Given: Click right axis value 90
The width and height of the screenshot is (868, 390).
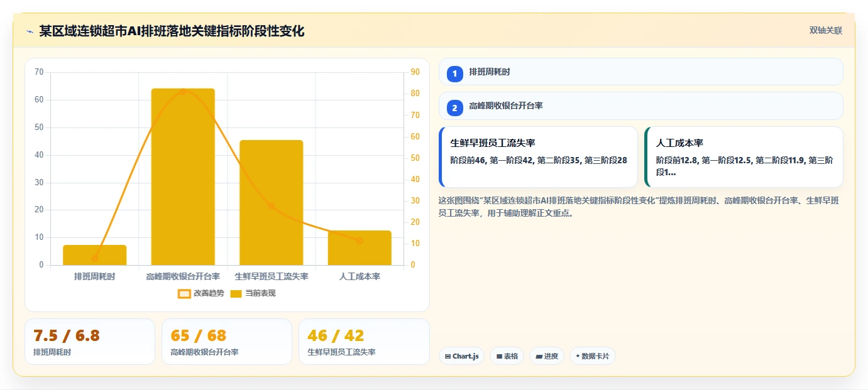Looking at the screenshot, I should [415, 72].
